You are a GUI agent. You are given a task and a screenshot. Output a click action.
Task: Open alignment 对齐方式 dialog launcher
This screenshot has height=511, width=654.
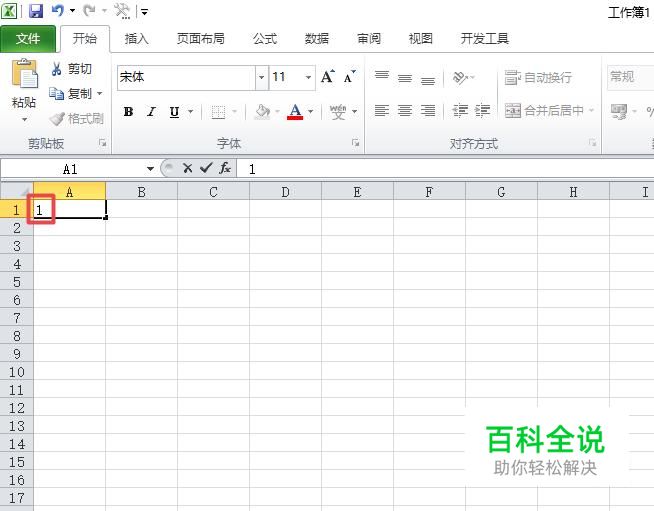click(592, 143)
